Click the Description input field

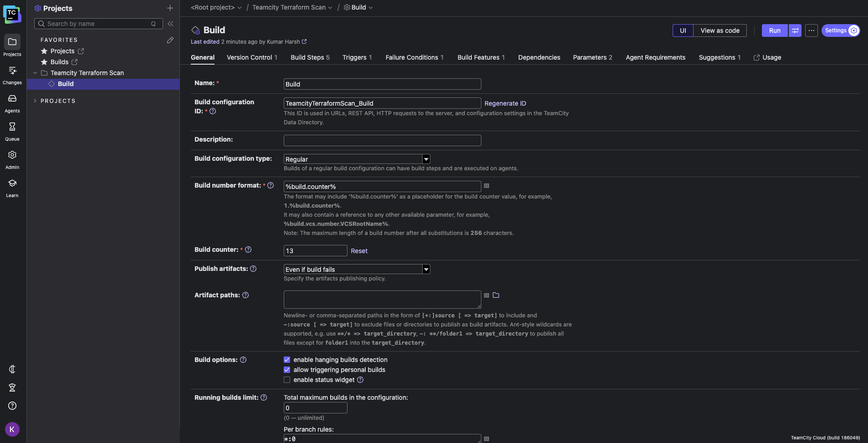click(x=382, y=140)
